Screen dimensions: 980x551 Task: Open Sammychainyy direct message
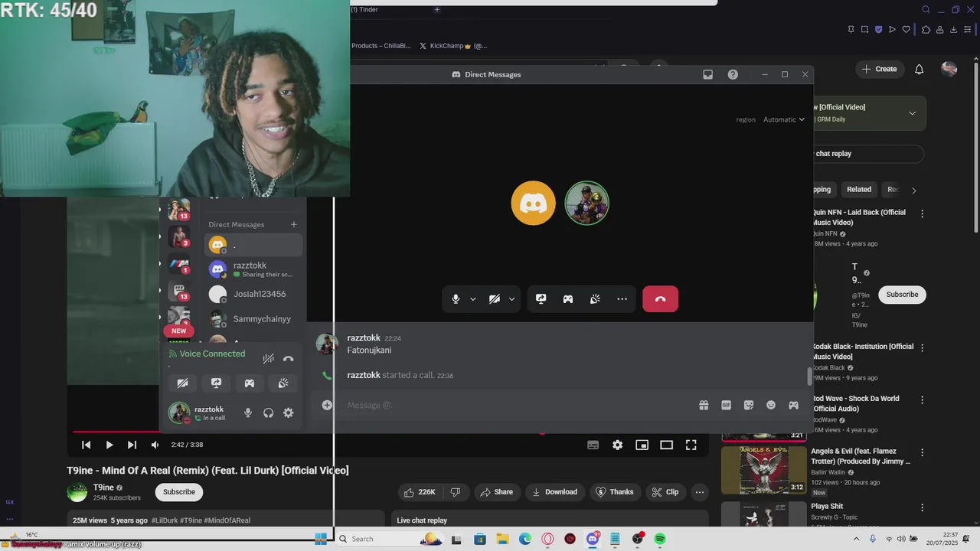[x=254, y=319]
